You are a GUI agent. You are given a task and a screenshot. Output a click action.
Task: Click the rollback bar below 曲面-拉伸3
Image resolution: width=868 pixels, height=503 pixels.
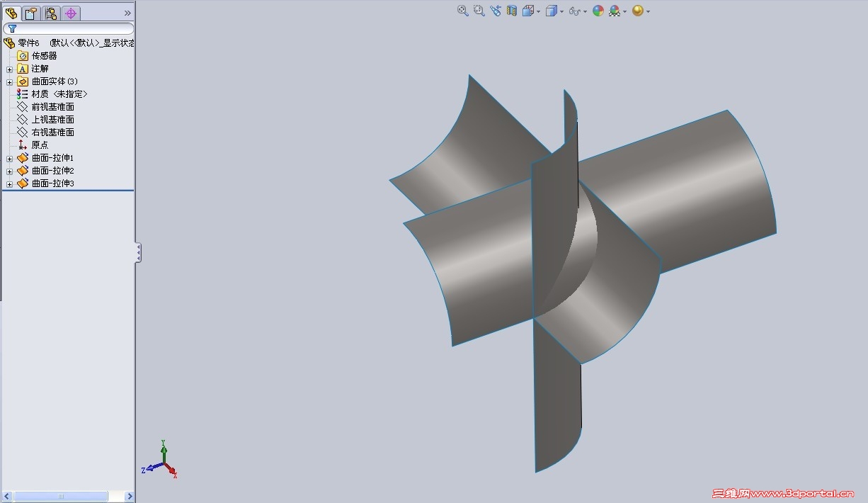[68, 191]
